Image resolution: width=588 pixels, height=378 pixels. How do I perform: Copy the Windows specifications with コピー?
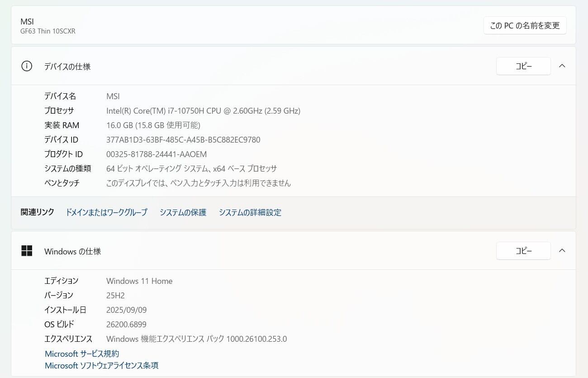(523, 250)
